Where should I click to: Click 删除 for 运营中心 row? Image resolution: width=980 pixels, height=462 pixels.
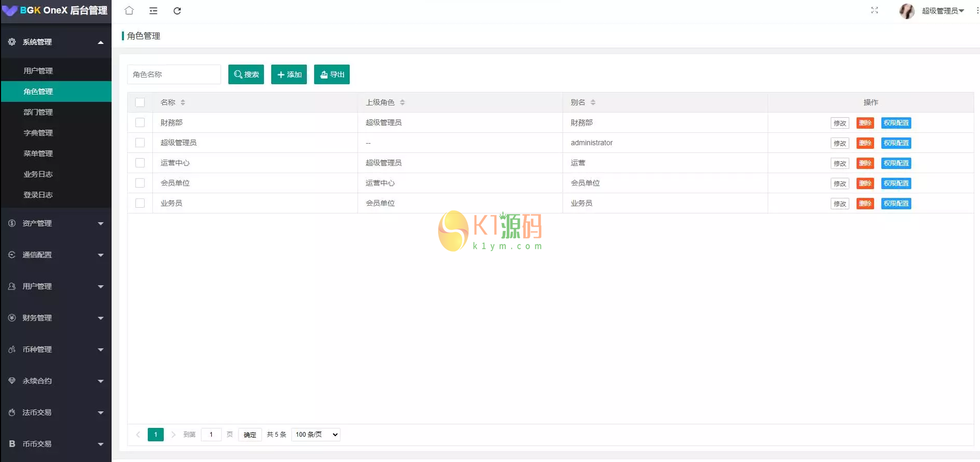(x=865, y=163)
